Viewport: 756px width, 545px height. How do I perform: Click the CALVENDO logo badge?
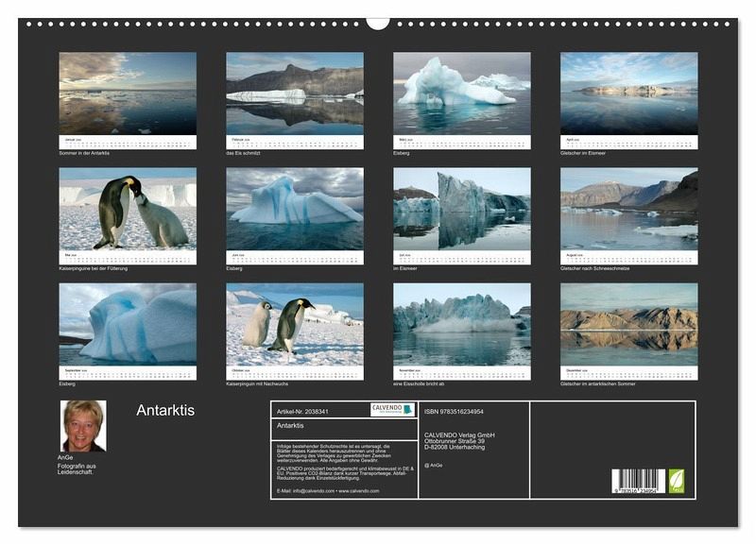[392, 409]
